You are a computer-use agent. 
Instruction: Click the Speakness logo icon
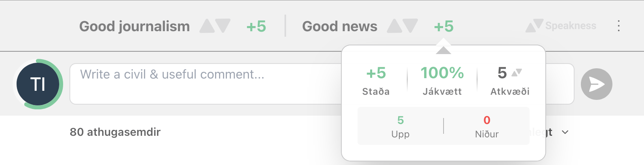(534, 26)
